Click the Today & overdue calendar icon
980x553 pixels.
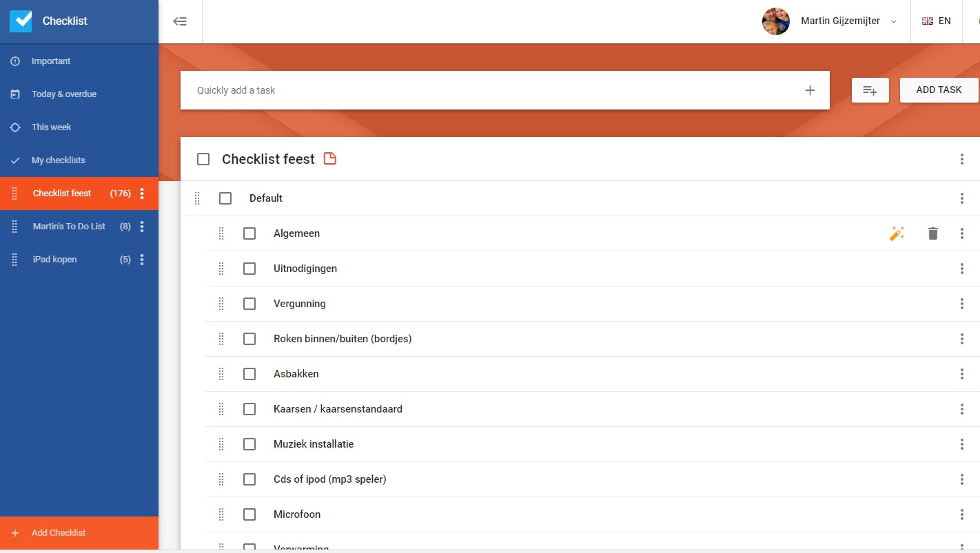pyautogui.click(x=15, y=94)
